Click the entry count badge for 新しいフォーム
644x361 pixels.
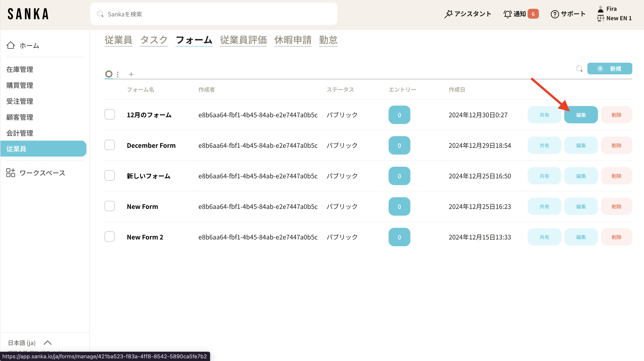point(399,176)
